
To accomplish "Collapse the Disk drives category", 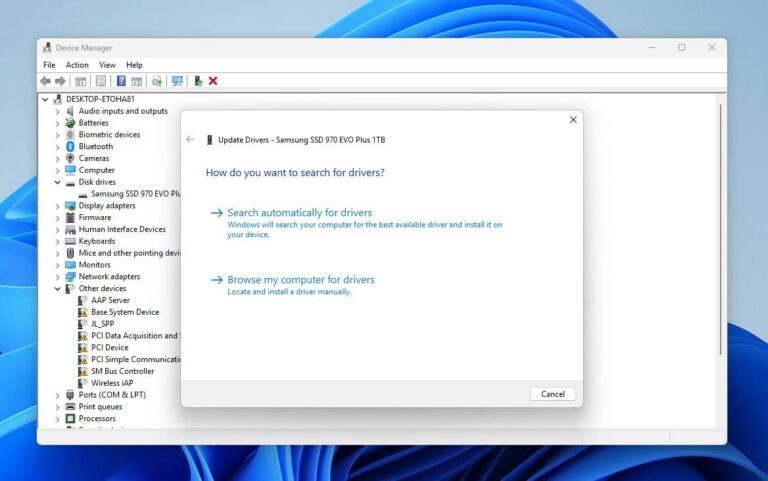I will tap(57, 182).
